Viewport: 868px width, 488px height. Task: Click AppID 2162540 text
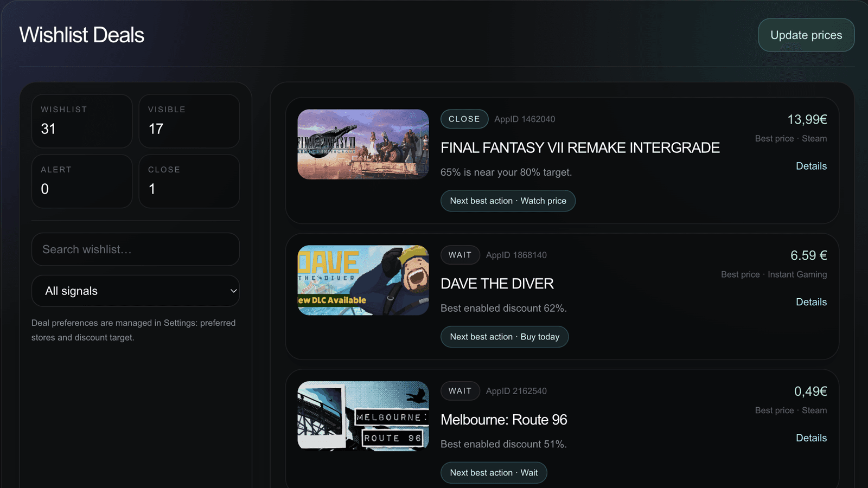[516, 391]
